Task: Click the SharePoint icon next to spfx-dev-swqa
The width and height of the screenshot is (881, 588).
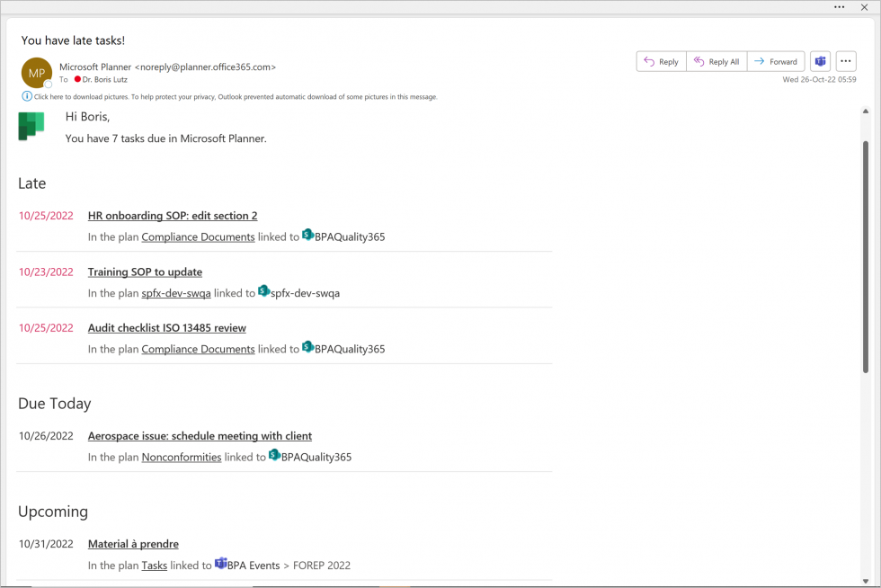Action: tap(264, 290)
